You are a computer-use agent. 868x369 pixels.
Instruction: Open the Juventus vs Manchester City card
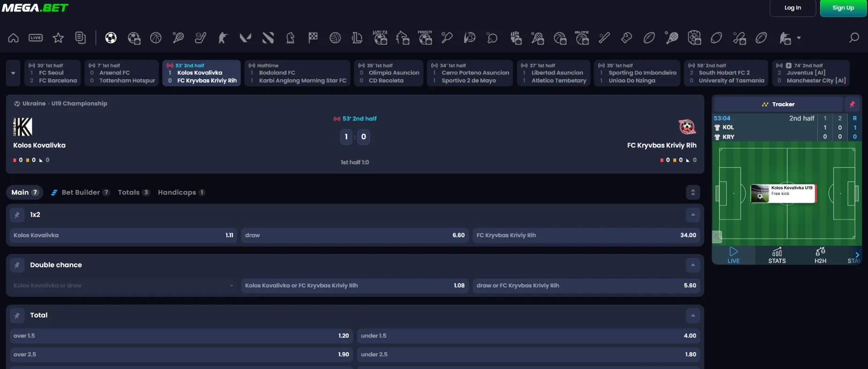(x=811, y=73)
